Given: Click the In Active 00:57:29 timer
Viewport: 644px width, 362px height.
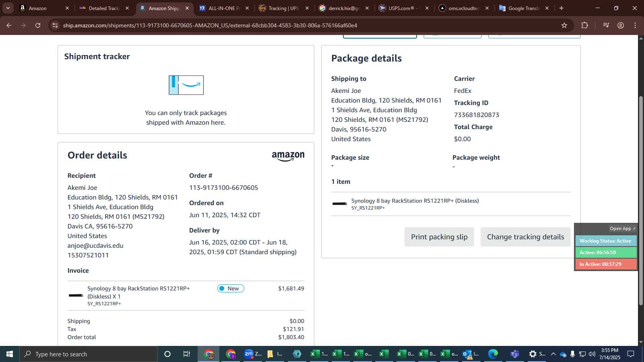Looking at the screenshot, I should [606, 264].
